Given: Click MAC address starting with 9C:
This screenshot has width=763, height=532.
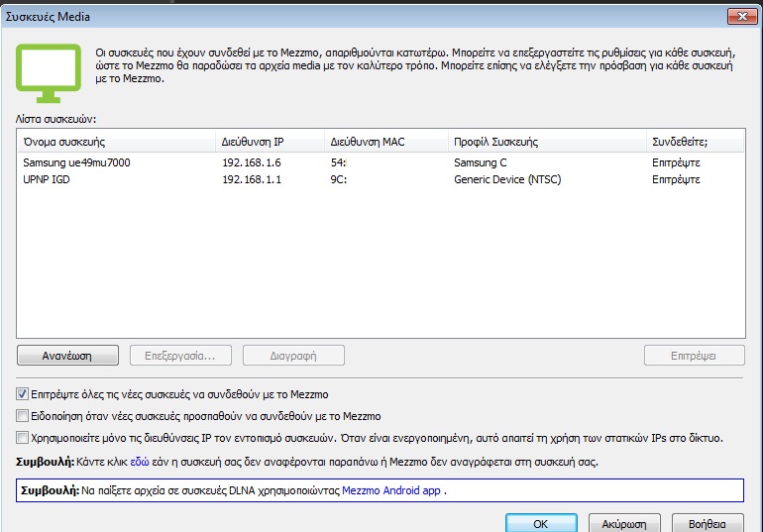Looking at the screenshot, I should click(x=339, y=179).
